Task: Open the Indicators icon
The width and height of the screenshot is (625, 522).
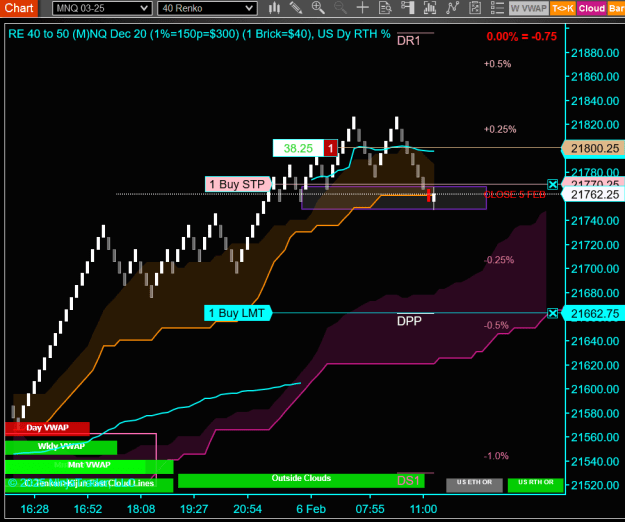Action: click(452, 8)
